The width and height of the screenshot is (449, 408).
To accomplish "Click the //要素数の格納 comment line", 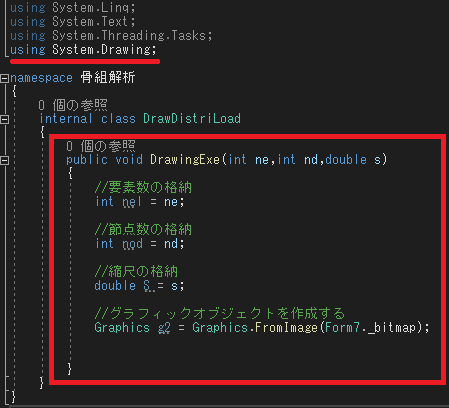I will coord(143,187).
